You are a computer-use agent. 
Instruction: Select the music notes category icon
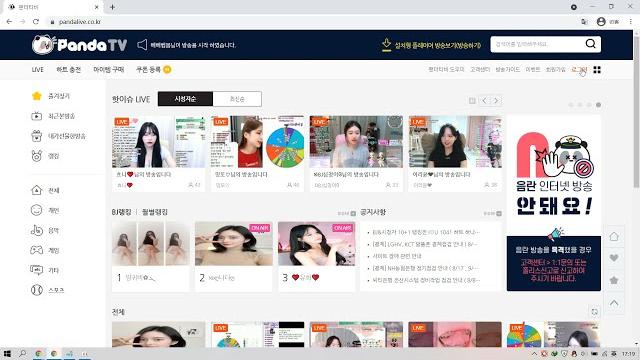(37, 230)
